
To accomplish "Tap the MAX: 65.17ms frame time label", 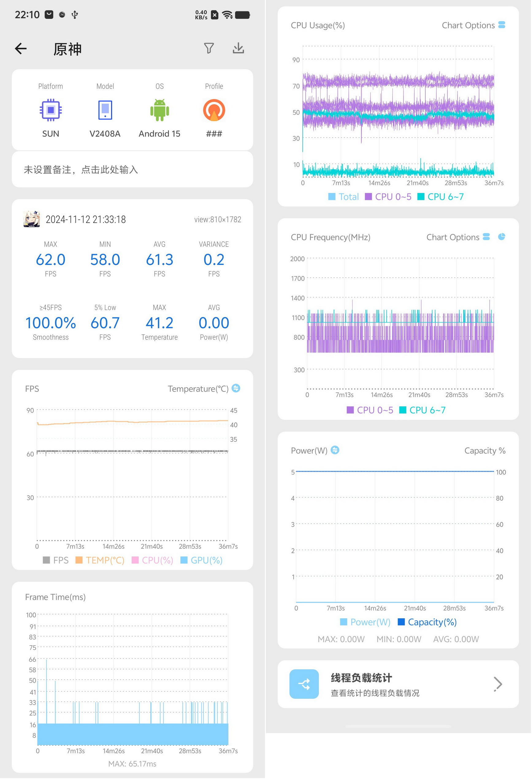I will 132,764.
